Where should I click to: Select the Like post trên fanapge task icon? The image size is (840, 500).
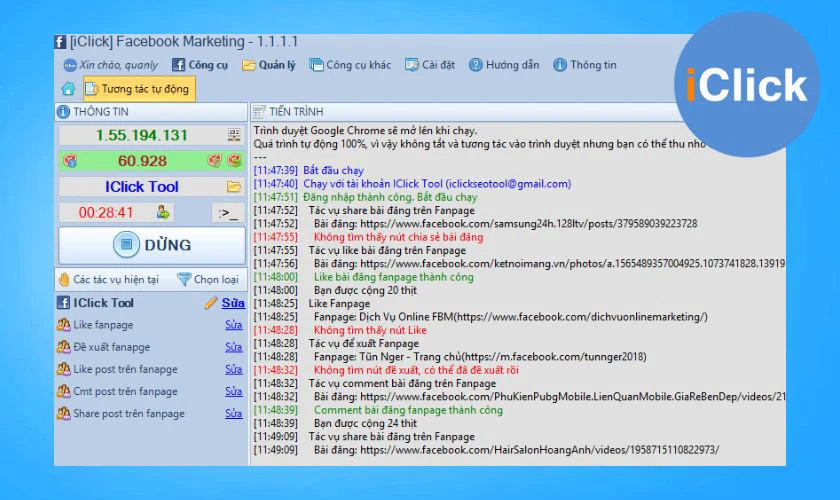(x=64, y=369)
